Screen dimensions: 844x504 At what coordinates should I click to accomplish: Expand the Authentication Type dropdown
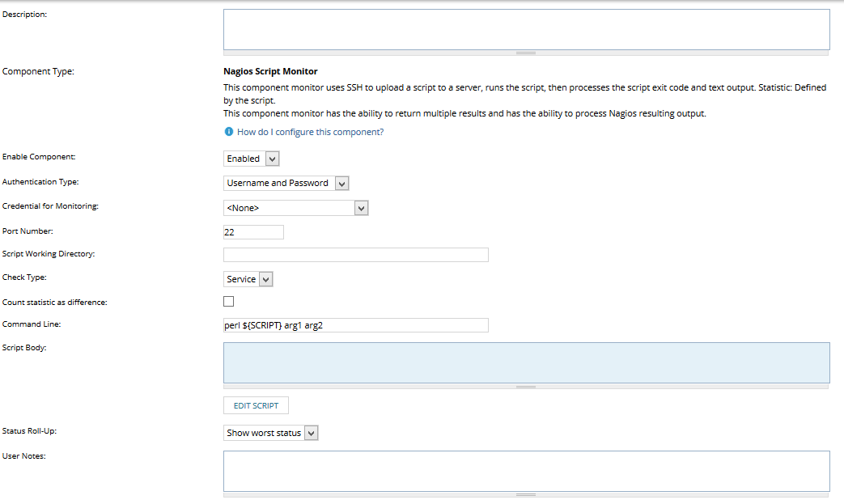pos(286,183)
